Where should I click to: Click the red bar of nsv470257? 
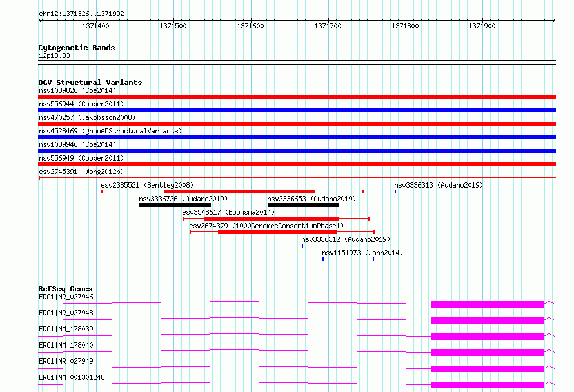(x=297, y=124)
